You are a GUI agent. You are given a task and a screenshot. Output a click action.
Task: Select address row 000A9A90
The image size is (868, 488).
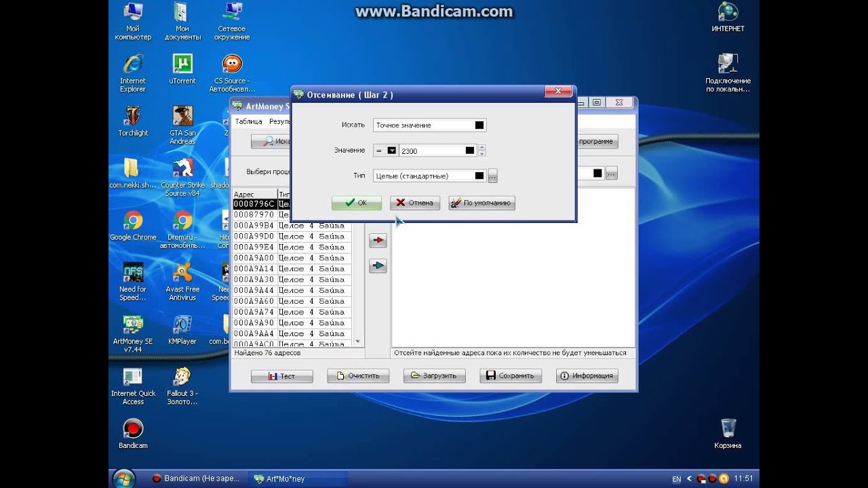click(292, 323)
